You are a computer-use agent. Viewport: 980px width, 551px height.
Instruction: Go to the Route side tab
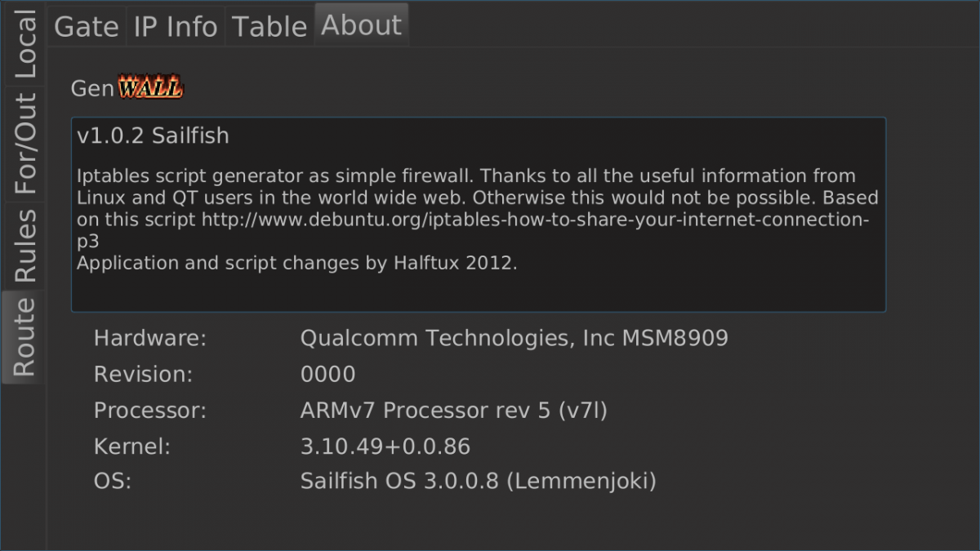(x=24, y=336)
